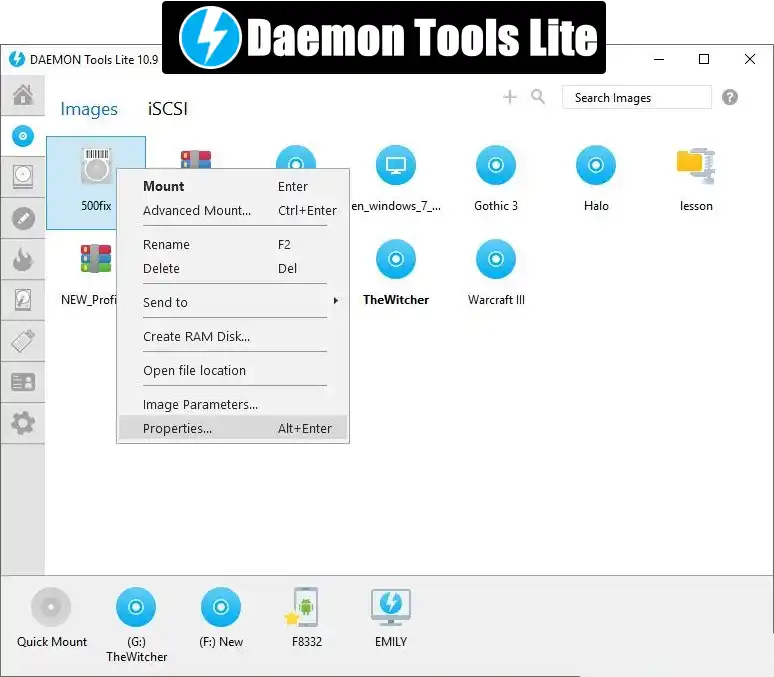Open the Burn flame icon in sidebar

tap(23, 259)
